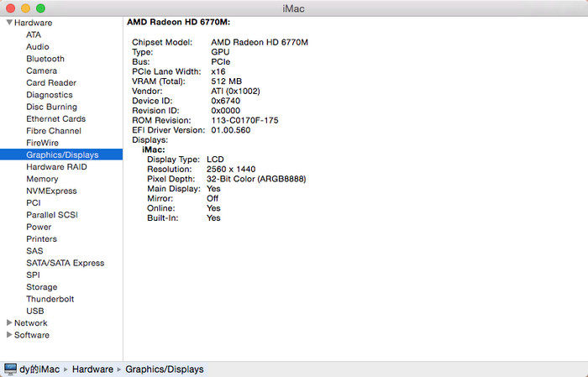The width and height of the screenshot is (588, 377).
Task: Open the Printers entry
Action: [42, 238]
